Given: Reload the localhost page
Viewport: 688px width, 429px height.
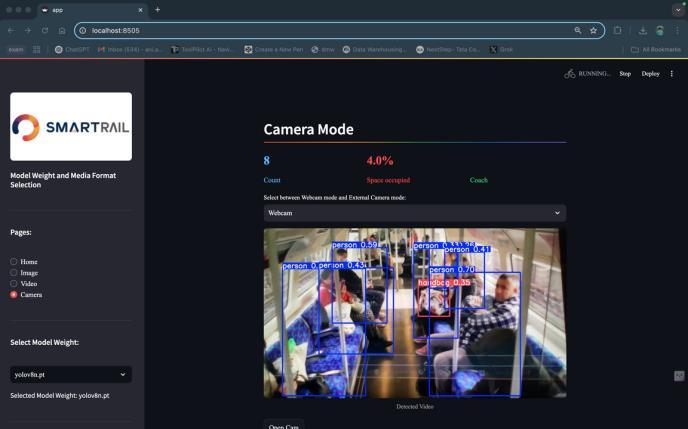Looking at the screenshot, I should point(45,30).
